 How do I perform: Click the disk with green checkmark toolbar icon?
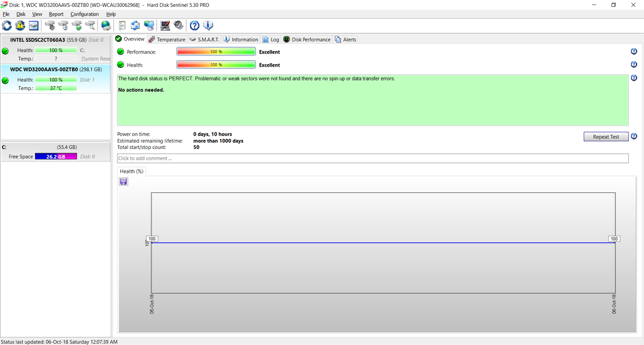pos(77,25)
